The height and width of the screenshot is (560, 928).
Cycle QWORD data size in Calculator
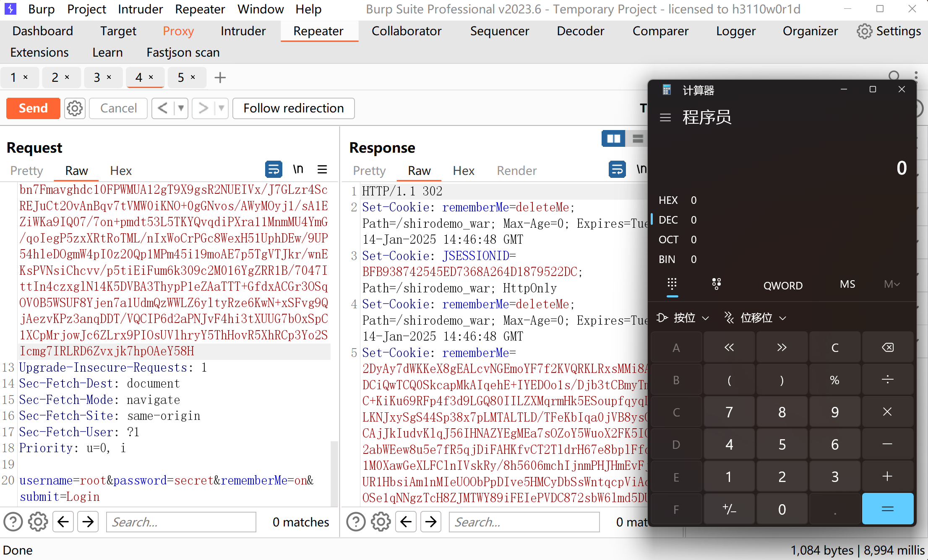pyautogui.click(x=783, y=285)
